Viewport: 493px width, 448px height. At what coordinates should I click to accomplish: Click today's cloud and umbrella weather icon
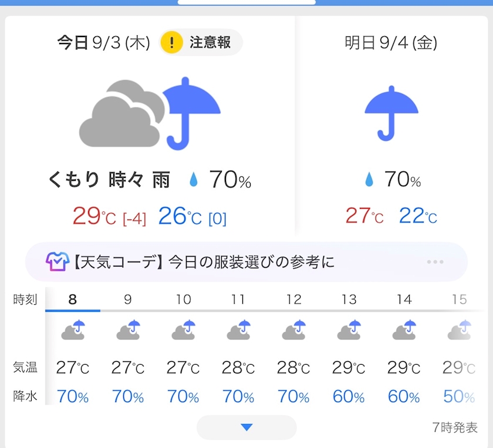click(150, 113)
